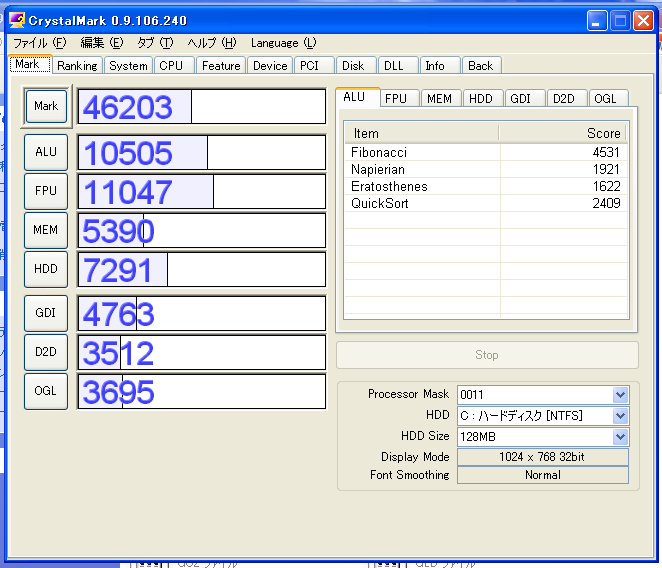
Task: Click the Font Smoothing Normal field
Action: coord(543,475)
